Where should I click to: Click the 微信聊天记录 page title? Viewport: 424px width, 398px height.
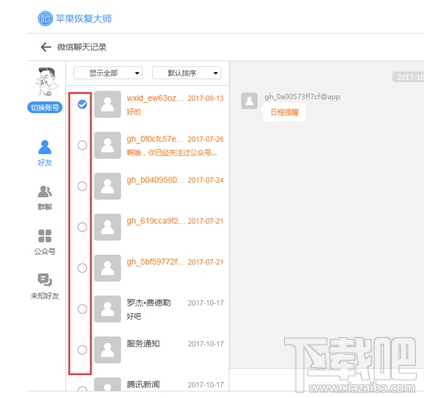point(82,47)
